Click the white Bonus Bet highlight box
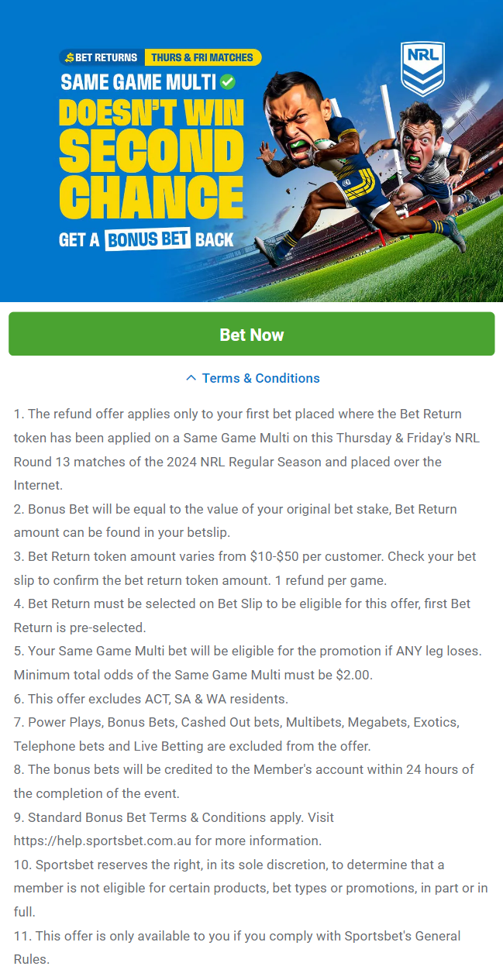This screenshot has height=980, width=503. (x=147, y=239)
